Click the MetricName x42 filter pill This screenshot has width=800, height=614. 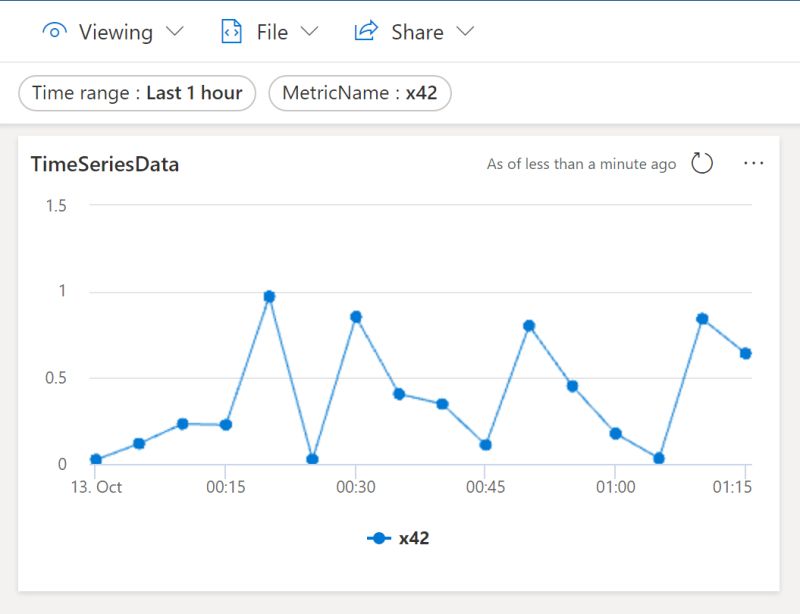[x=360, y=93]
